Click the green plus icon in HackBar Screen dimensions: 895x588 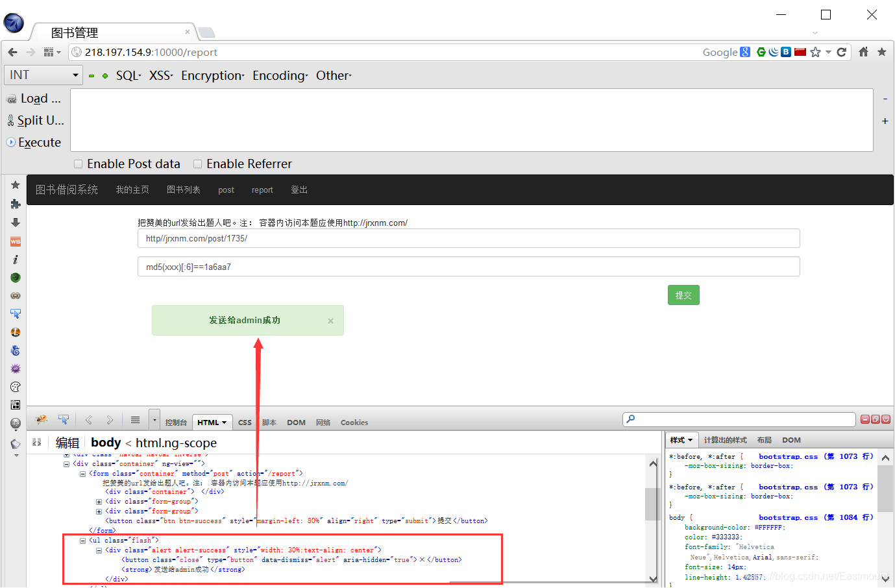click(104, 76)
